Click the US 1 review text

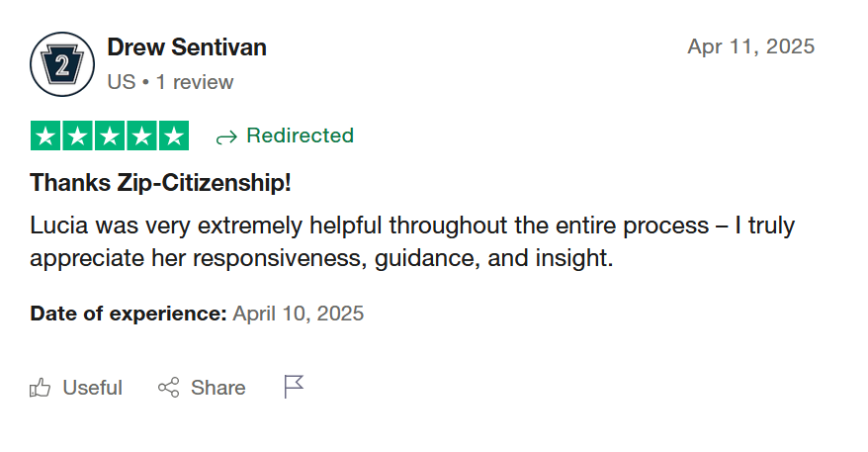(170, 82)
